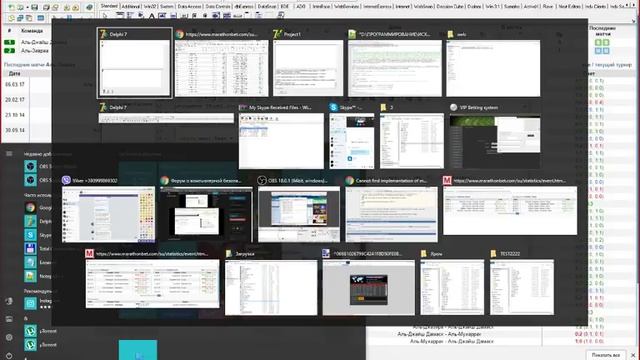Select the folder window titled '3'
Image resolution: width=640 pixels, height=360 pixels.
click(412, 141)
